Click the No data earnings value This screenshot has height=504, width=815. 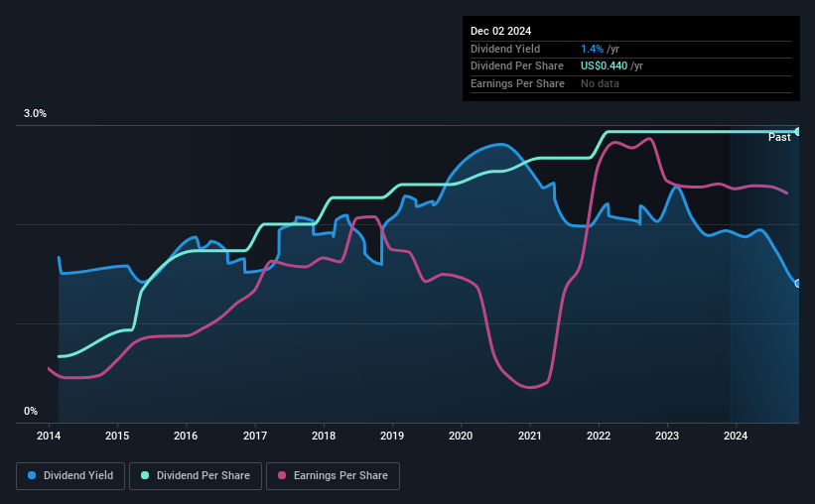pos(600,83)
